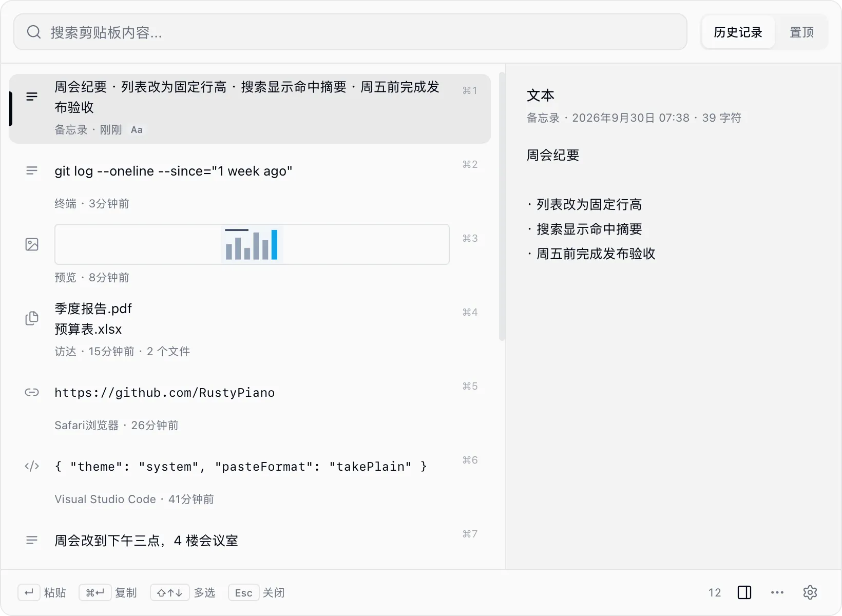Click the item count 12 in footer
Viewport: 842px width, 616px height.
715,592
